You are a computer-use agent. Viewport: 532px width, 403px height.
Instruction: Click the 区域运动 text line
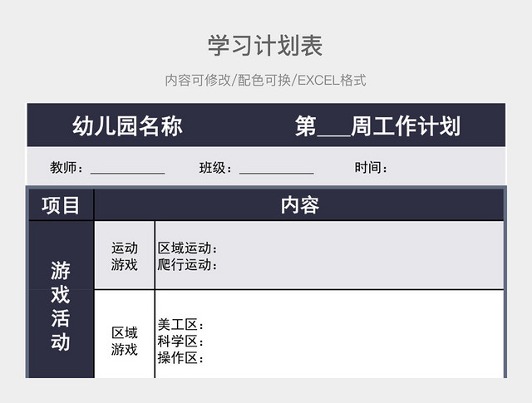[187, 248]
